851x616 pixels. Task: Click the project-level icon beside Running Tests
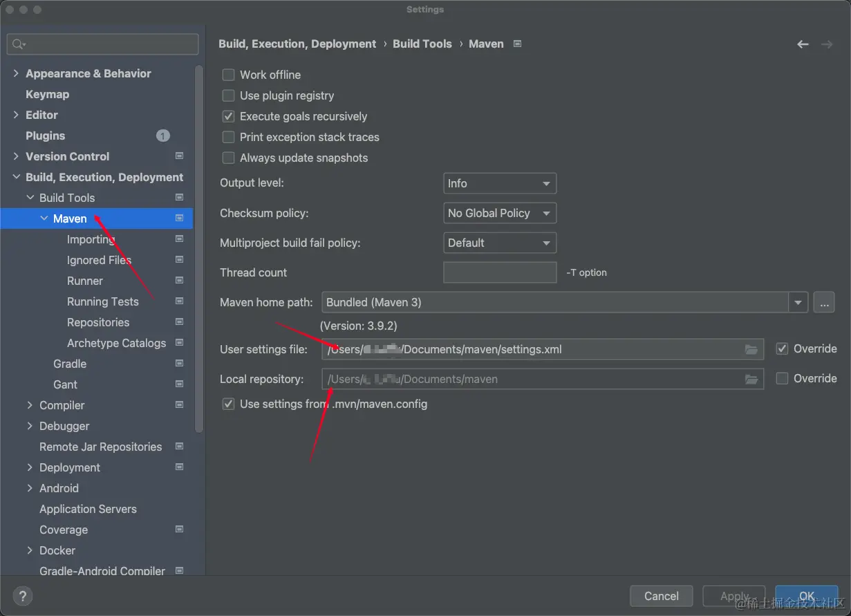tap(180, 301)
